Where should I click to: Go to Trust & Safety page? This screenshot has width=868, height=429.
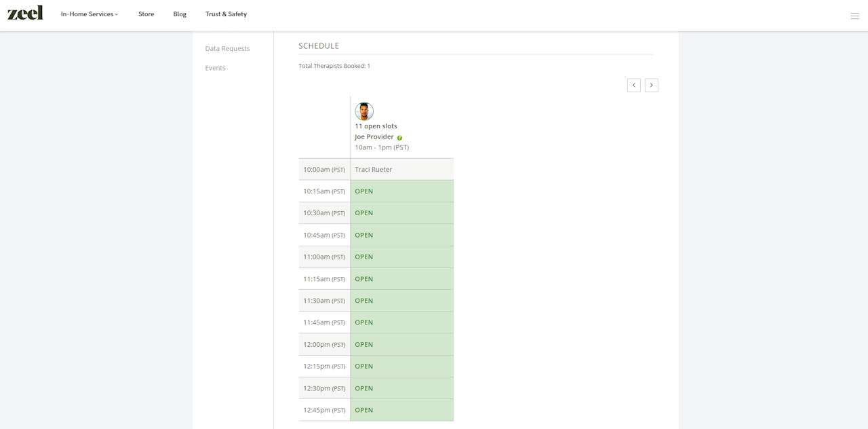(226, 14)
